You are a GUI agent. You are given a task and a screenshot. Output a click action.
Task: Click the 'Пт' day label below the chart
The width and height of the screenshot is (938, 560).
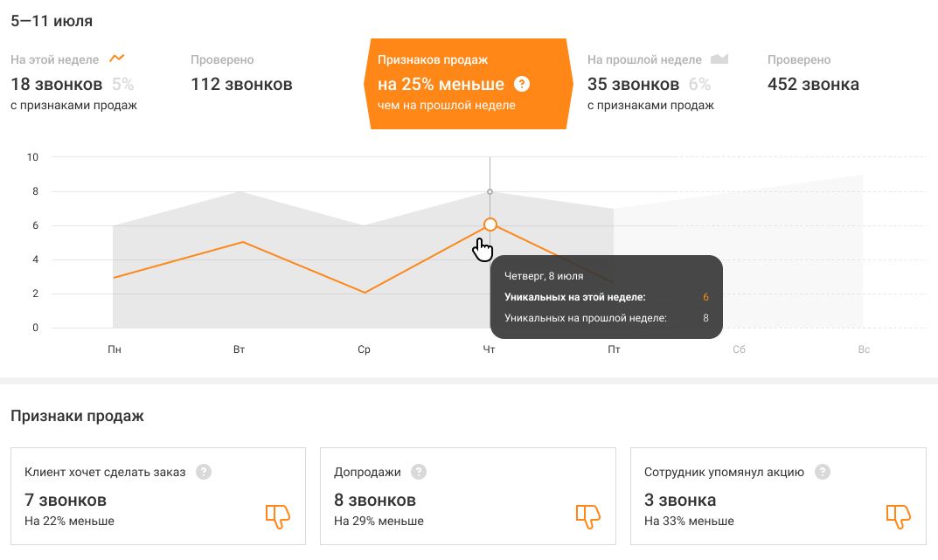pos(614,350)
